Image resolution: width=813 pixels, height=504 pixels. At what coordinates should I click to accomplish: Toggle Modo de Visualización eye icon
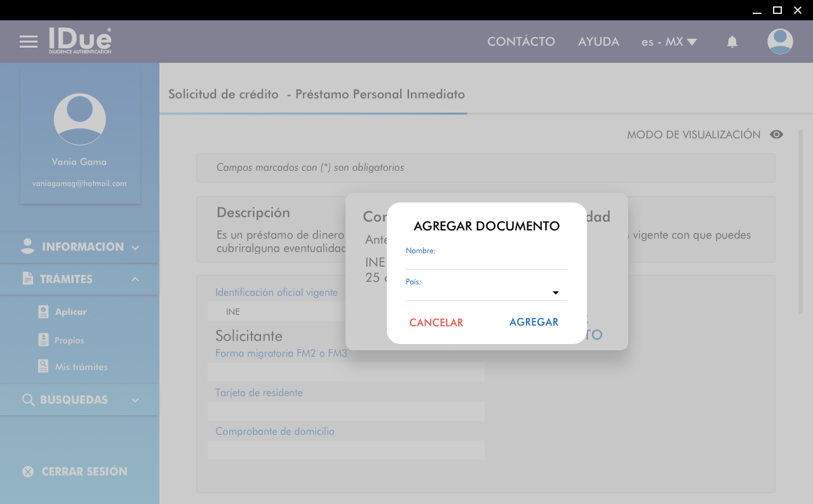click(x=776, y=135)
